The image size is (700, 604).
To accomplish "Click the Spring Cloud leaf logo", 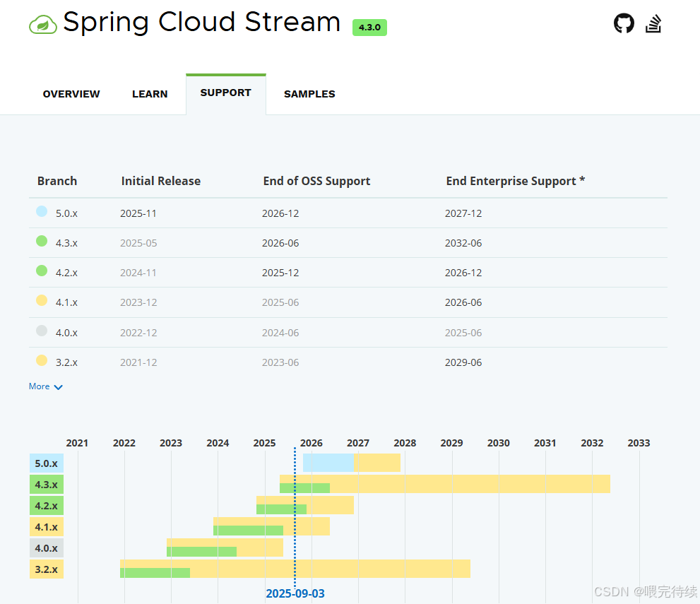I will [43, 25].
